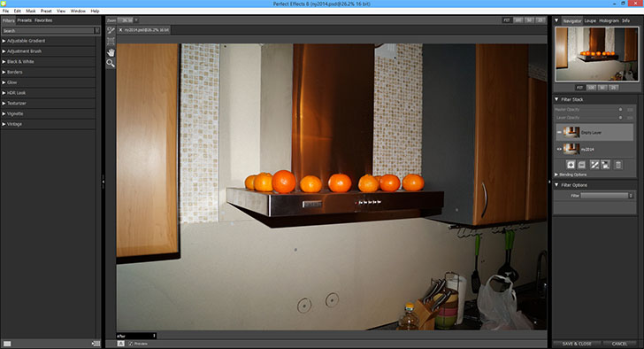Collapse the Filter Stack panel
This screenshot has width=644, height=349.
556,99
